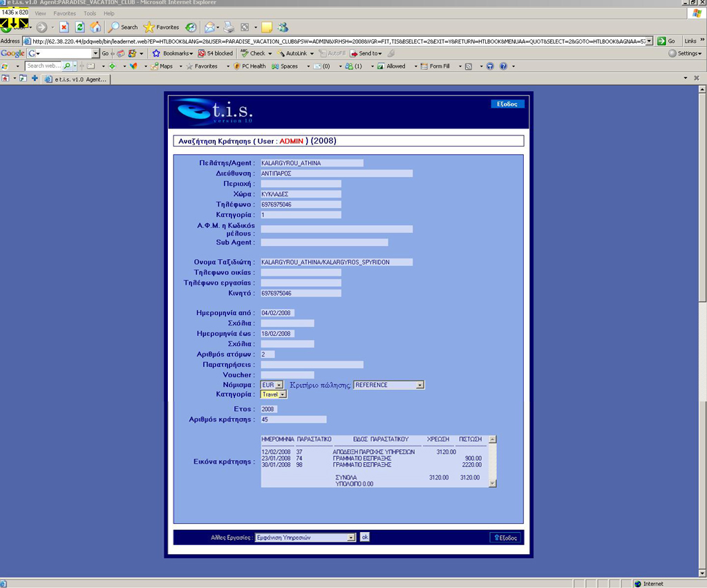Click the RSS feed icon

(469, 66)
